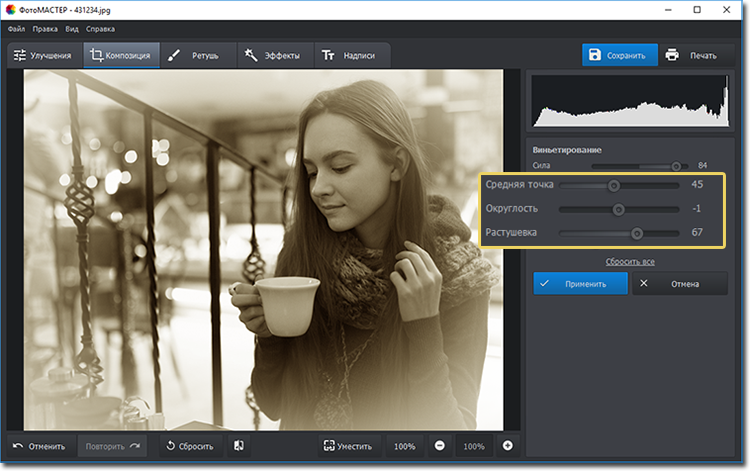Click the Печать print button
The height and width of the screenshot is (471, 750).
[x=691, y=55]
